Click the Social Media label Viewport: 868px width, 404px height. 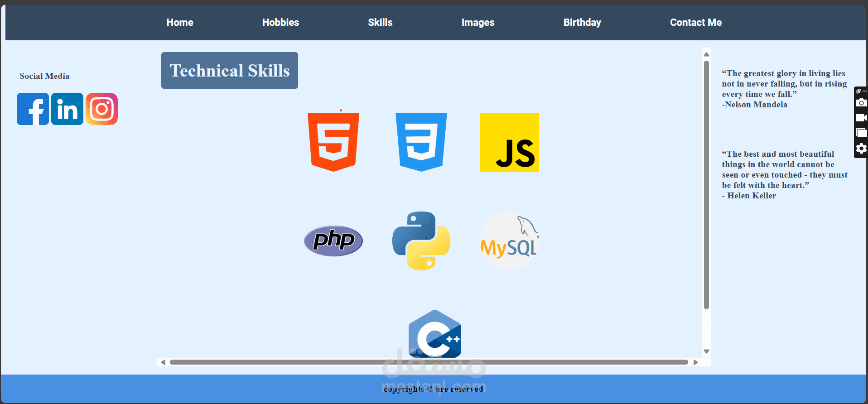point(44,76)
